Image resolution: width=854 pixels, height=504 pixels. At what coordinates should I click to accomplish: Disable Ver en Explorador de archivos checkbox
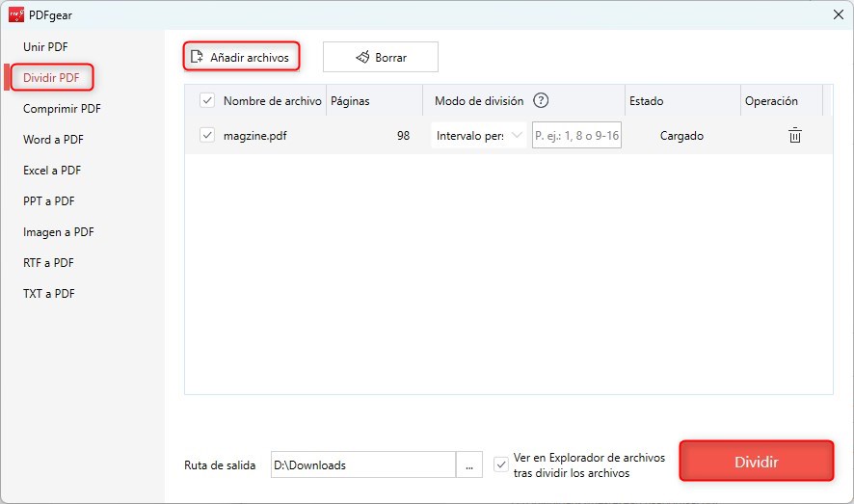[500, 464]
